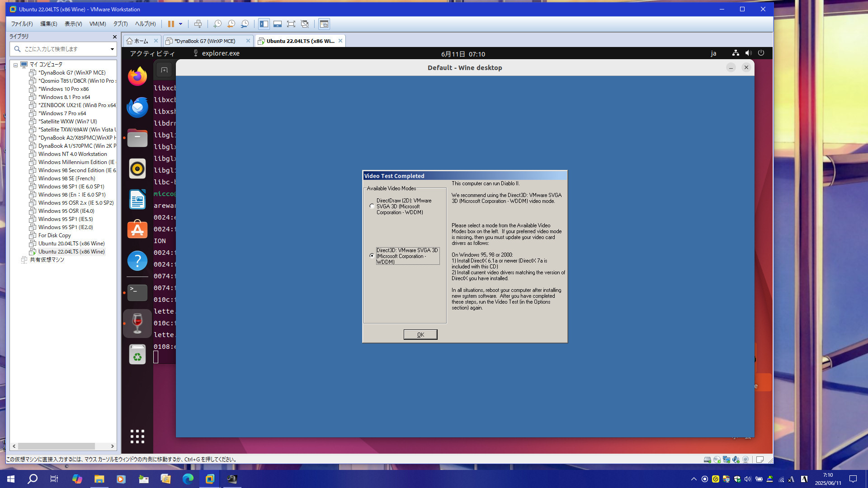The height and width of the screenshot is (488, 868).
Task: Click VMware network adapter status icon
Action: coord(726,460)
